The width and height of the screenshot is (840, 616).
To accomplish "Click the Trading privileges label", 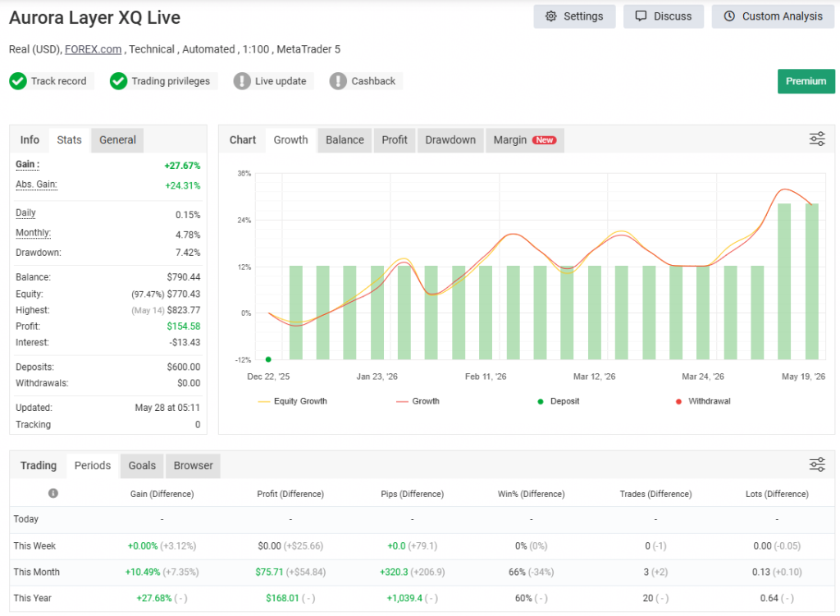I will pyautogui.click(x=171, y=81).
